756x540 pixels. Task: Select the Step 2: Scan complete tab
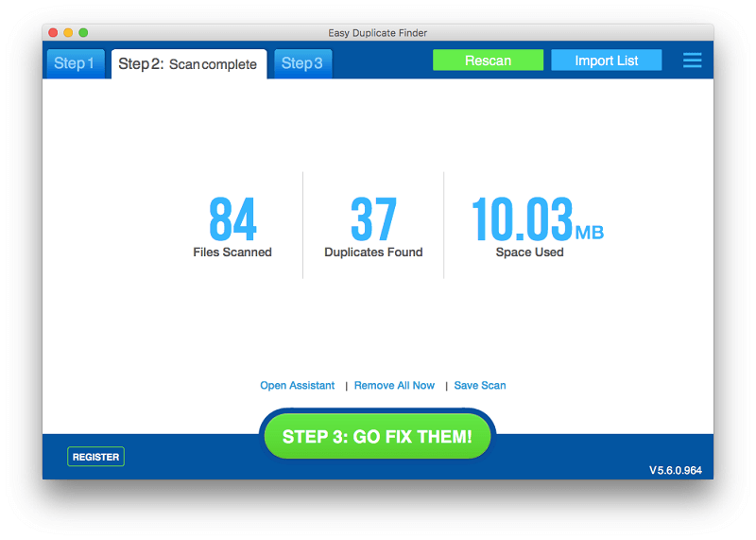click(x=189, y=63)
